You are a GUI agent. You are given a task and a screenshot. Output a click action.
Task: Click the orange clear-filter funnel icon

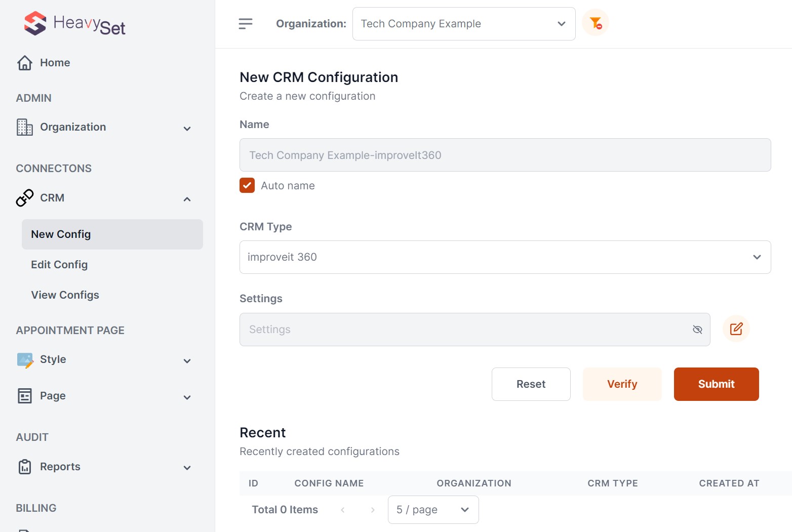point(596,23)
